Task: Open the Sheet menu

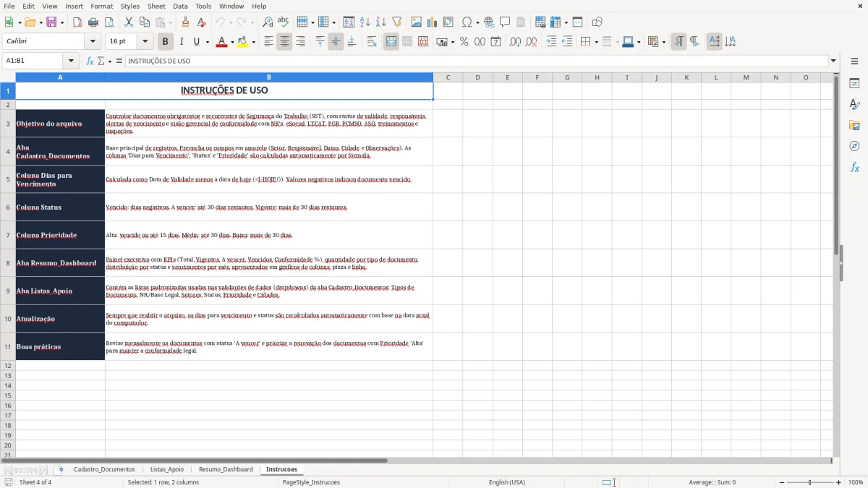Action: (x=156, y=6)
